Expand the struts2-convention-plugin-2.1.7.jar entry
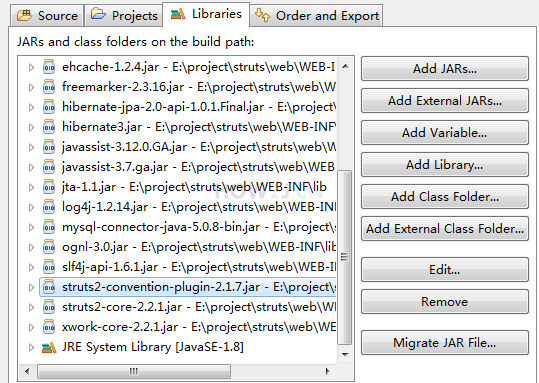Screen dimensions: 539x383 pos(31,287)
